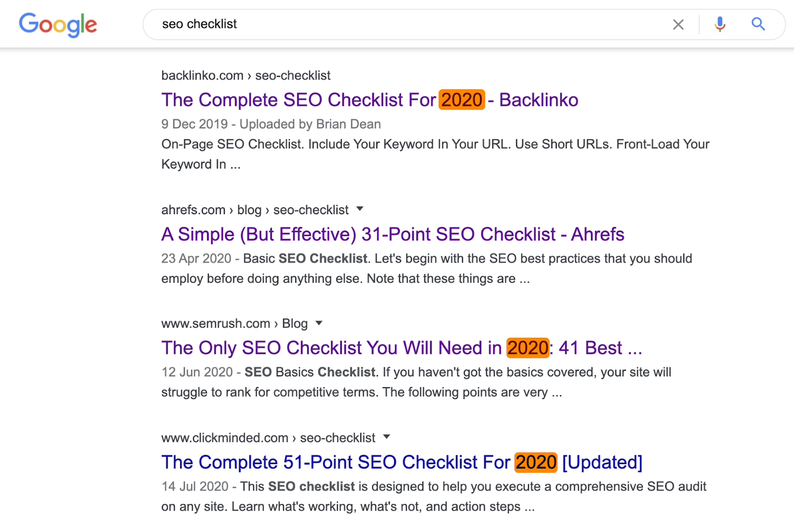
Task: Expand the clickminded.com result dropdown arrow
Action: click(x=387, y=437)
